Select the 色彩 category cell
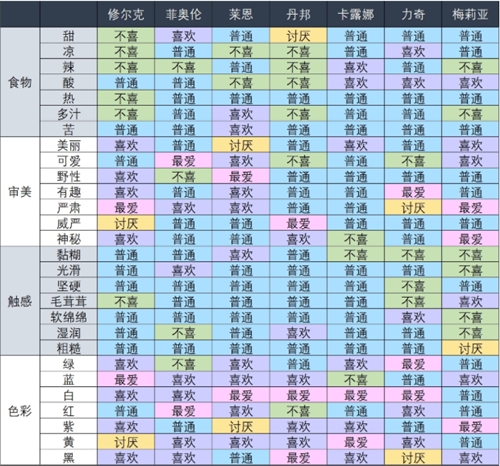This screenshot has width=500, height=466. click(x=20, y=411)
